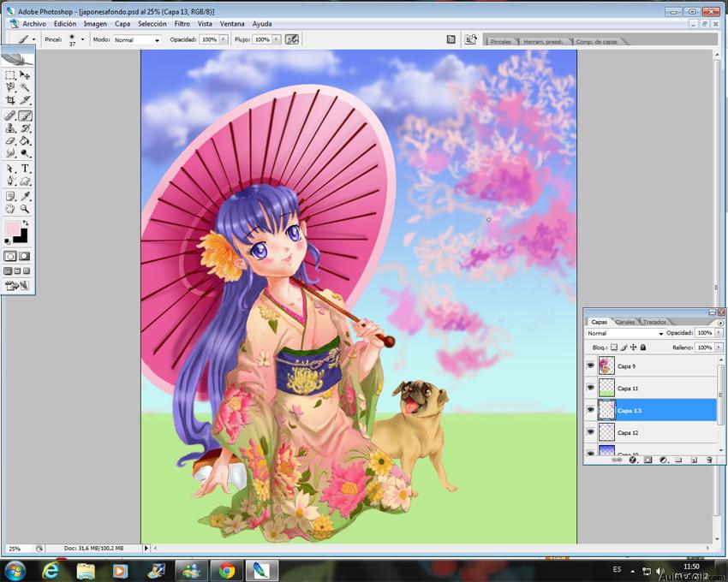The height and width of the screenshot is (582, 728).
Task: Pick the Magic Wand tool
Action: click(x=25, y=87)
